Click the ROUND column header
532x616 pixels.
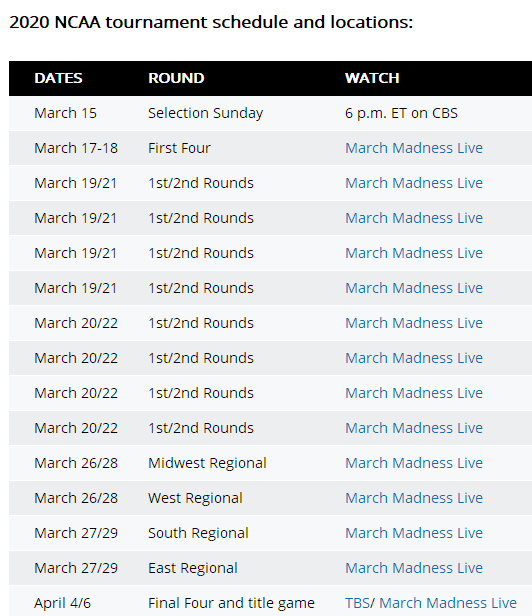point(176,78)
